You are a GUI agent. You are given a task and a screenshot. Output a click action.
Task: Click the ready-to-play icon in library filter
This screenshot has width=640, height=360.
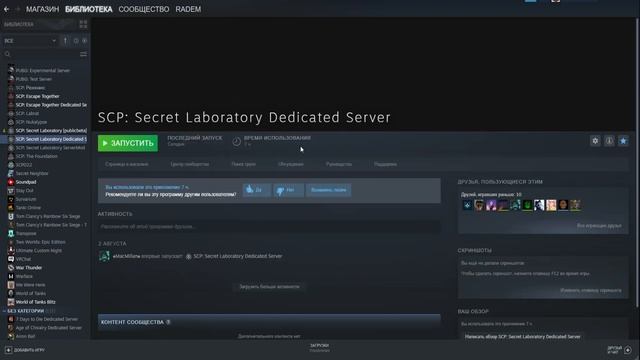(x=84, y=41)
